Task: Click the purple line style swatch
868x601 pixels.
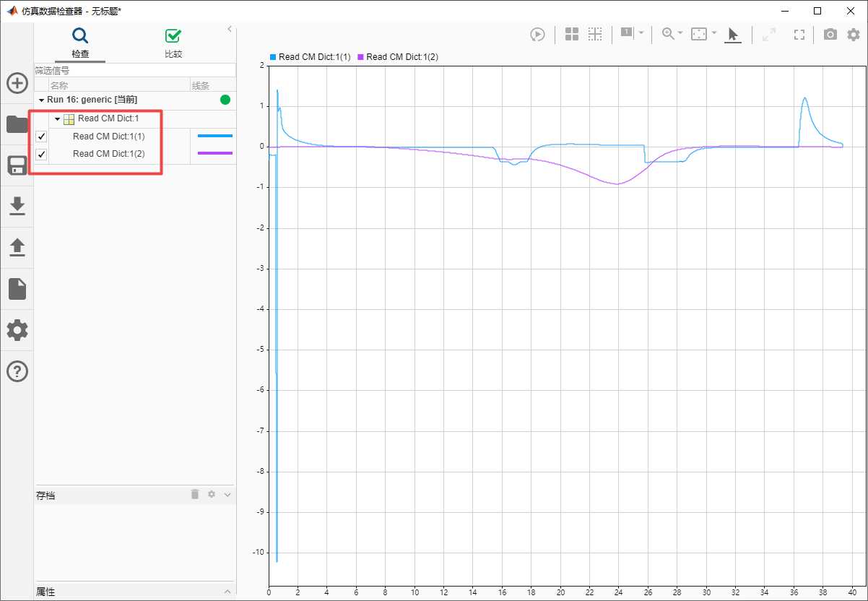Action: point(215,153)
